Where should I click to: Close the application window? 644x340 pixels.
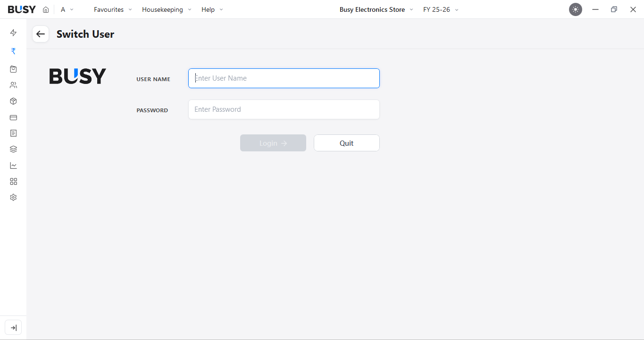[x=633, y=9]
